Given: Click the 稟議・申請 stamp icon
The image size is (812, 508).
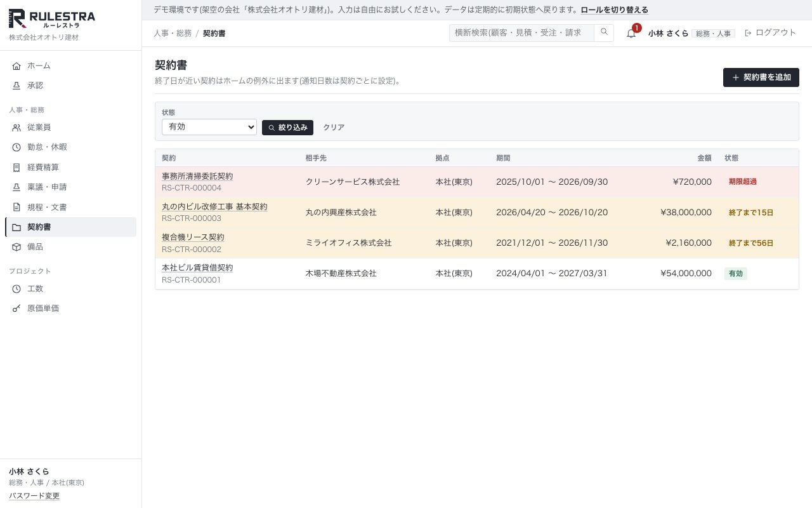Looking at the screenshot, I should click(16, 187).
